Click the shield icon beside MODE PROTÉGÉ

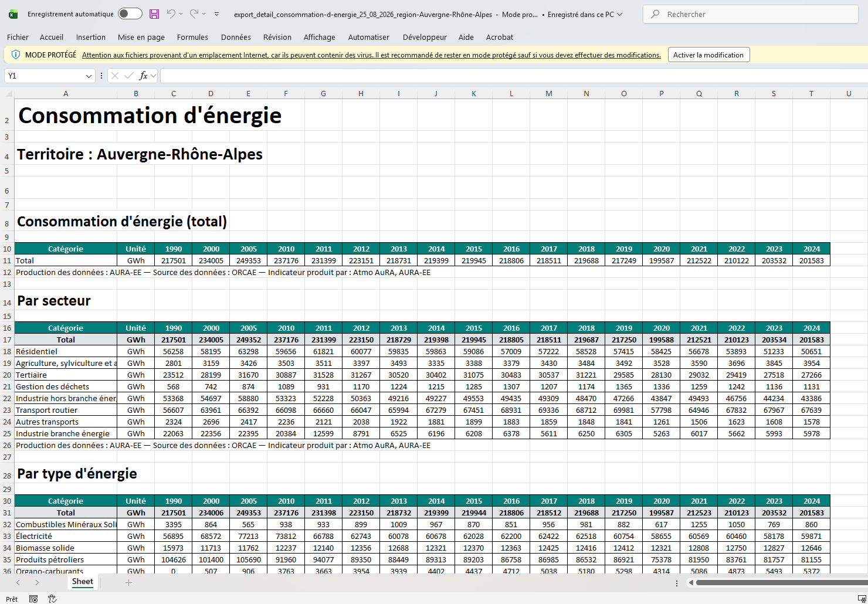tap(16, 55)
